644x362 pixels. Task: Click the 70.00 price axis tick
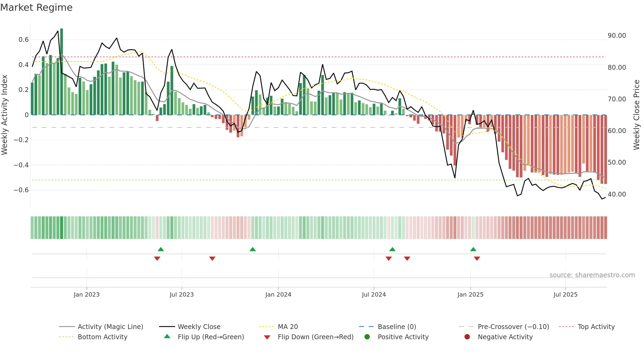617,99
